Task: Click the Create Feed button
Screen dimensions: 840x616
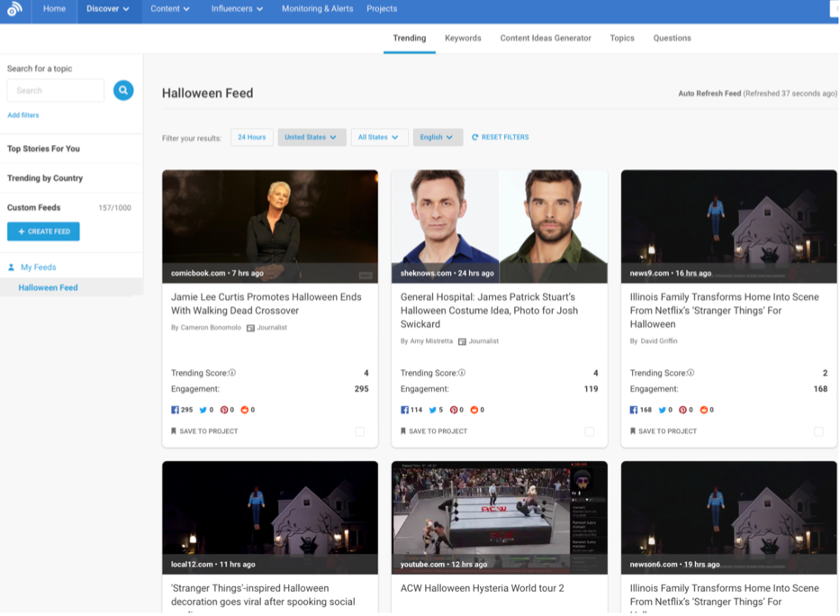Action: pyautogui.click(x=43, y=231)
